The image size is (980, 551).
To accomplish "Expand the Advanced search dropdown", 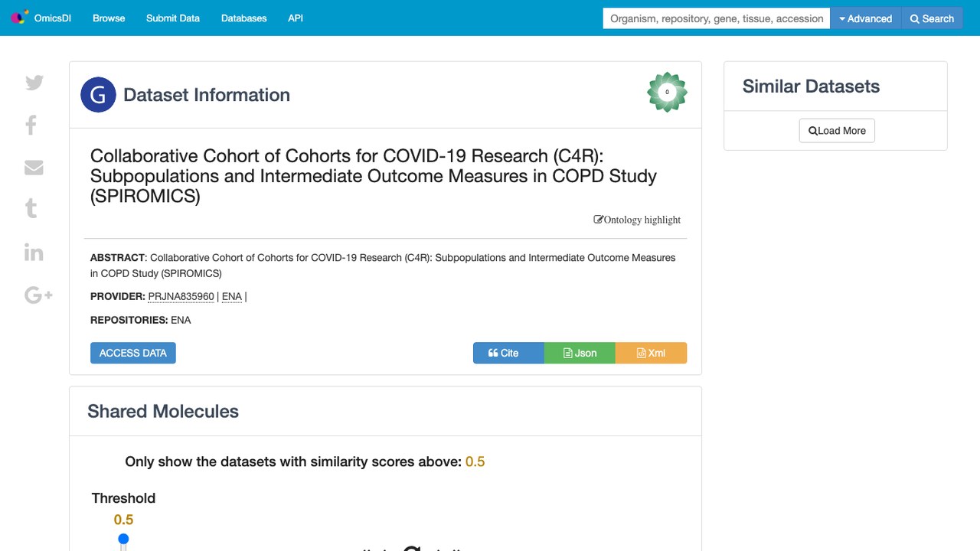I will 866,18.
